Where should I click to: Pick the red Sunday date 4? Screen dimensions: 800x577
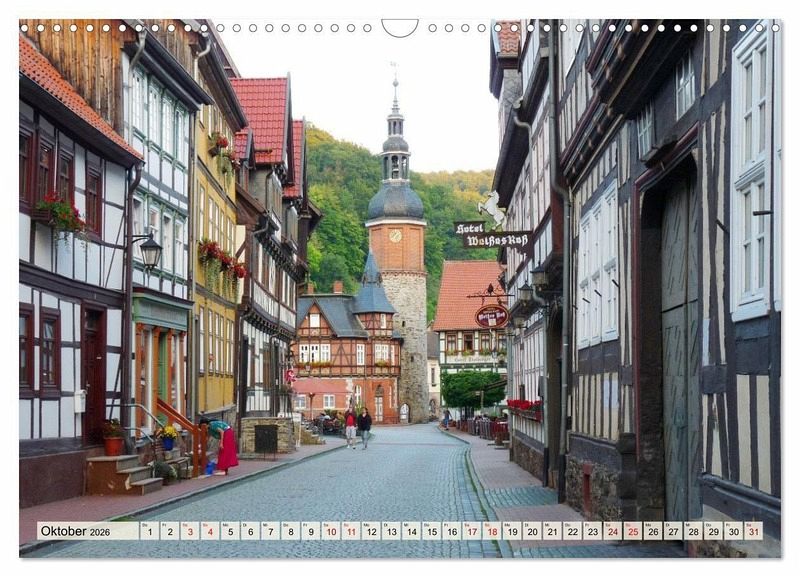tap(210, 531)
